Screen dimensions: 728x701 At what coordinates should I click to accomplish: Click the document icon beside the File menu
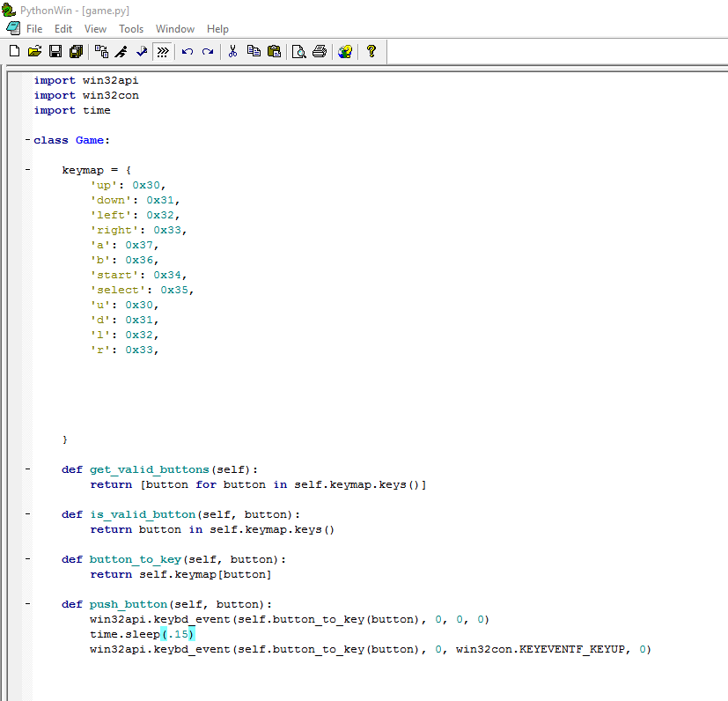click(x=13, y=28)
